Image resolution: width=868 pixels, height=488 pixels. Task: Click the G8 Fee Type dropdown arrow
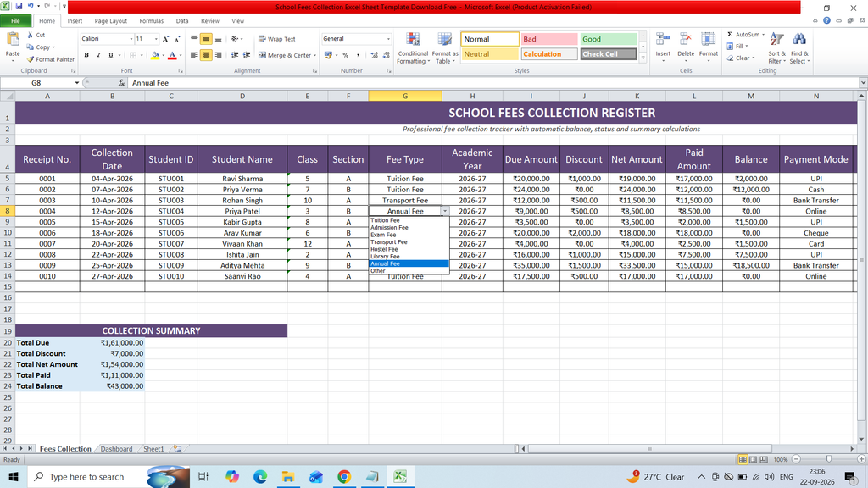coord(444,211)
